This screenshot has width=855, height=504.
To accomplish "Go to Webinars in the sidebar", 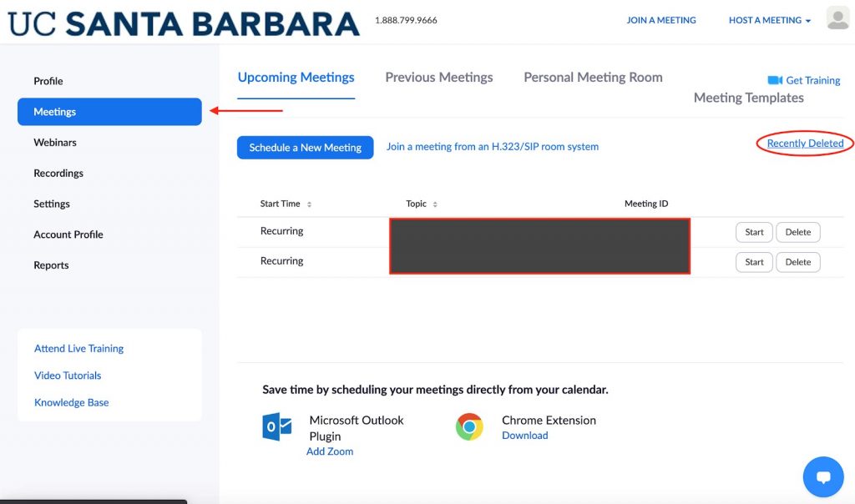I will [x=55, y=142].
